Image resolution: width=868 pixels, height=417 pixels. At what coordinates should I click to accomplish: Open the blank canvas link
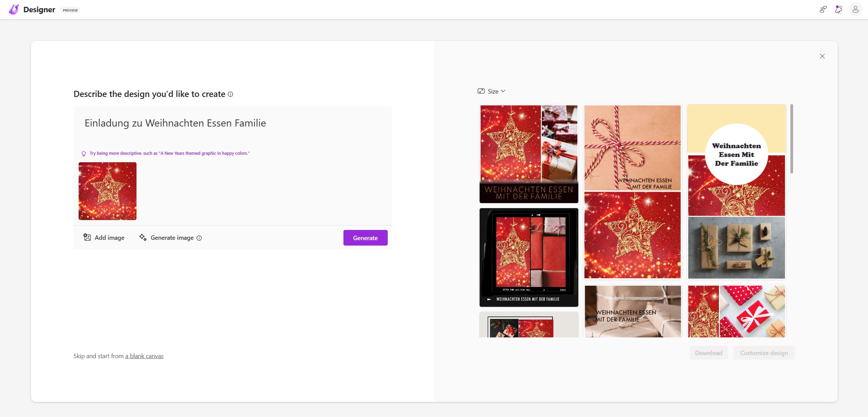tap(144, 356)
